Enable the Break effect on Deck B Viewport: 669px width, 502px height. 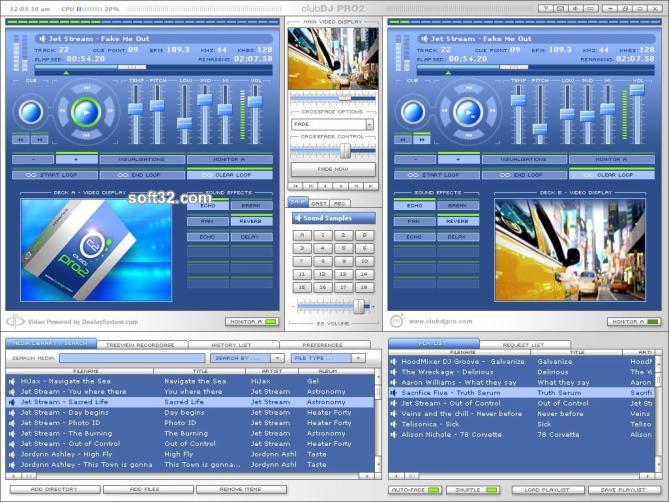pyautogui.click(x=457, y=206)
